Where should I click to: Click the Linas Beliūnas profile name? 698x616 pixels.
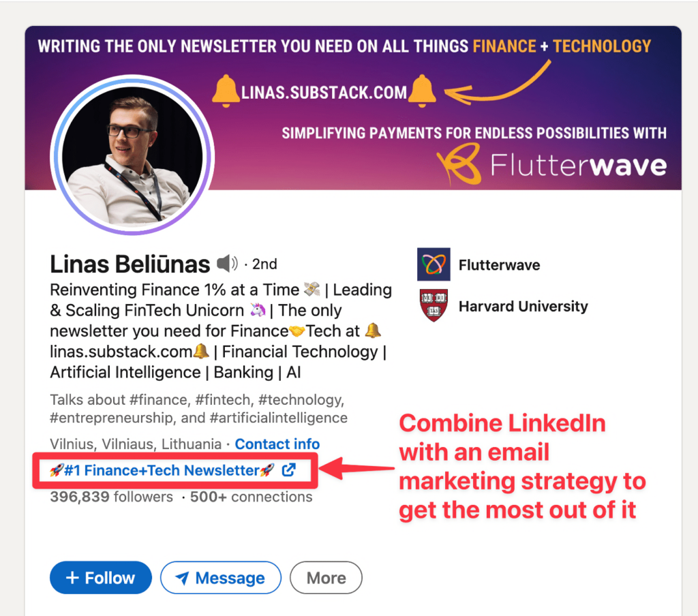tap(130, 264)
